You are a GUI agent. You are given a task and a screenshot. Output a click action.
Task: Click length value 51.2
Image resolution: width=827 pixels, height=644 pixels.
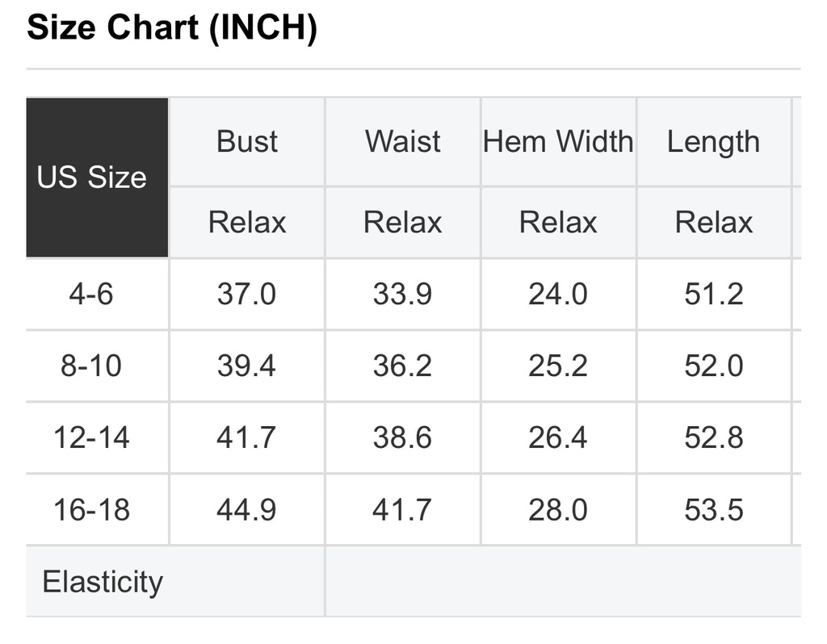click(x=714, y=294)
